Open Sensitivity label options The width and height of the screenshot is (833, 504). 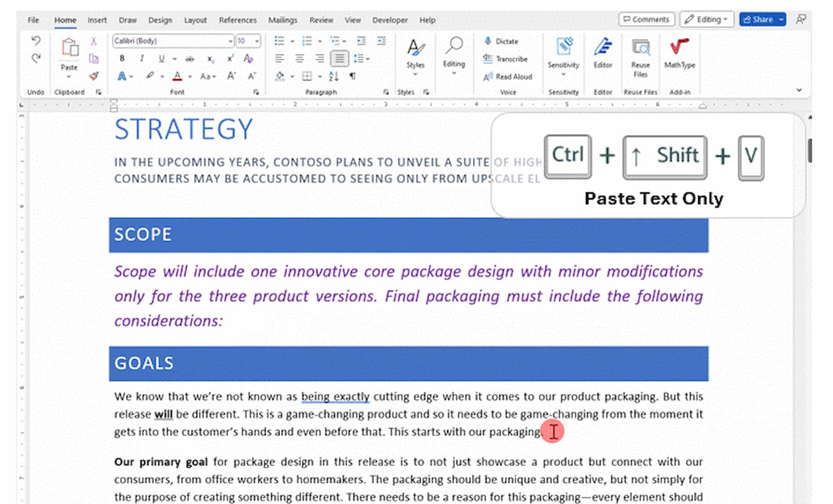pos(563,56)
